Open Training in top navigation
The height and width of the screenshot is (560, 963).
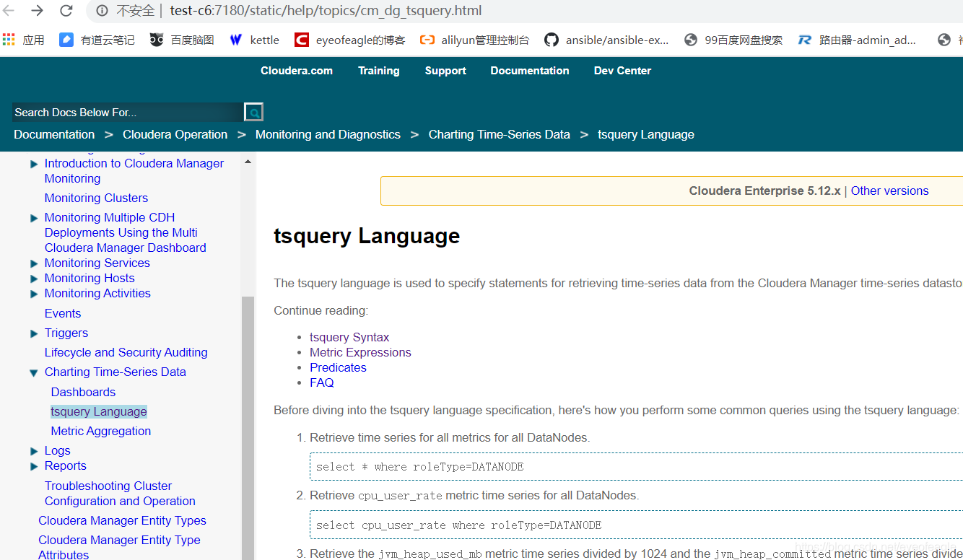tap(379, 71)
